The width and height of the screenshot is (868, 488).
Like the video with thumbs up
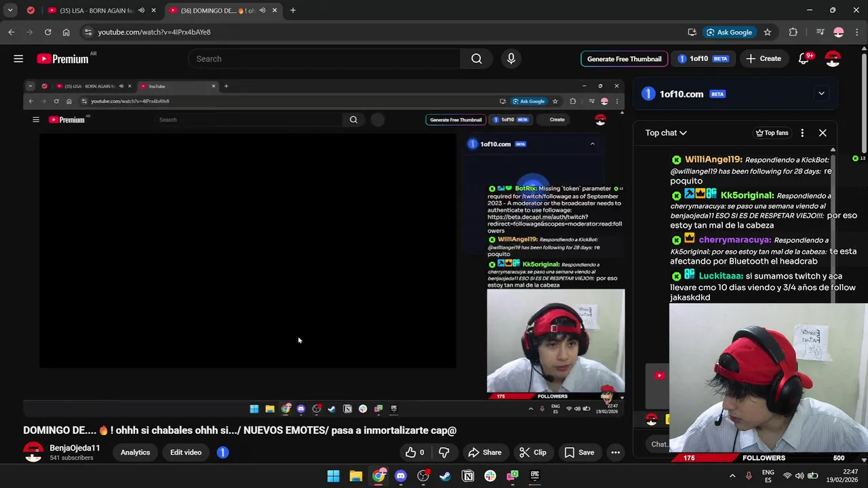[x=415, y=452]
